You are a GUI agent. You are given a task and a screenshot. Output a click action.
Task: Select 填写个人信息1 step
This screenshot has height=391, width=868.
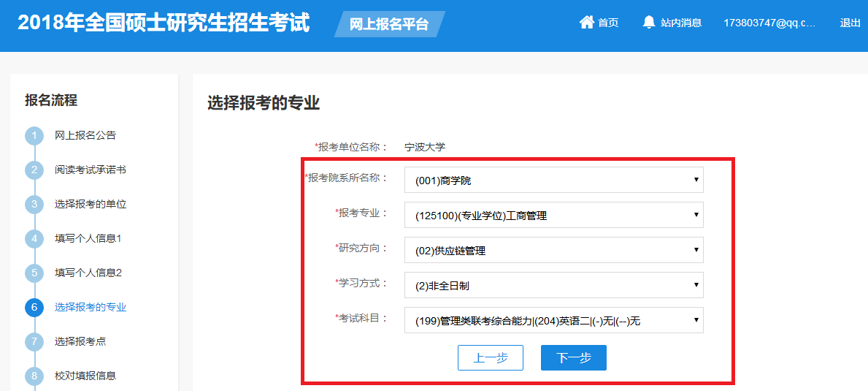88,238
